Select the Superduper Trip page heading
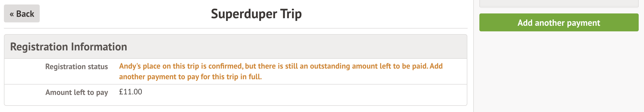Image resolution: width=644 pixels, height=112 pixels. 256,14
